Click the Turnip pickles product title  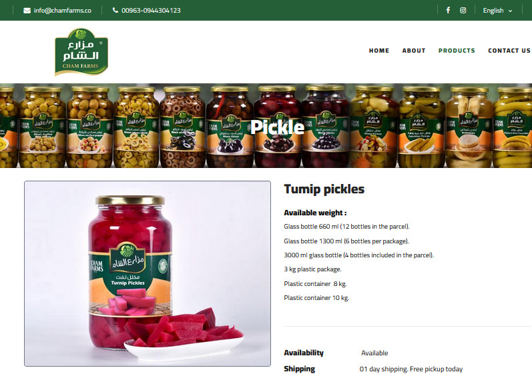click(324, 189)
